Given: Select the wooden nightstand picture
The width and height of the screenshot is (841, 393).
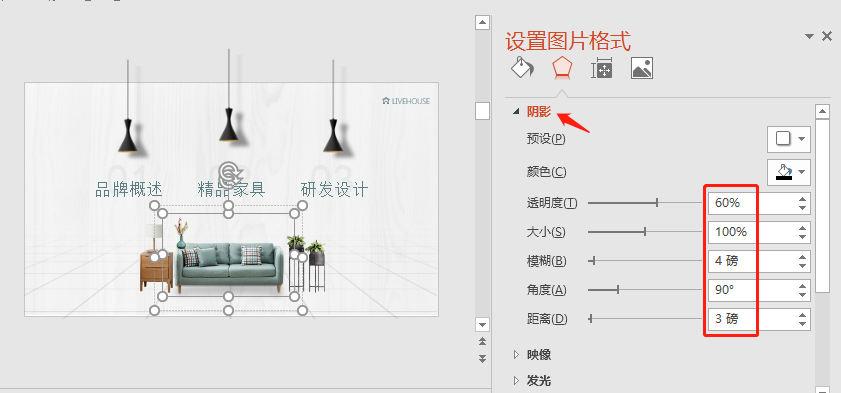Looking at the screenshot, I should [x=157, y=271].
